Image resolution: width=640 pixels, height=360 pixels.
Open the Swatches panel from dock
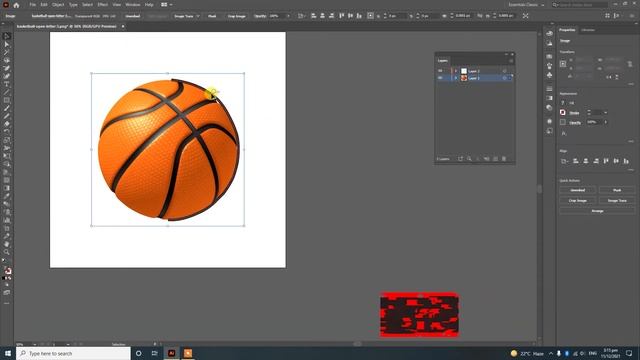point(549,56)
